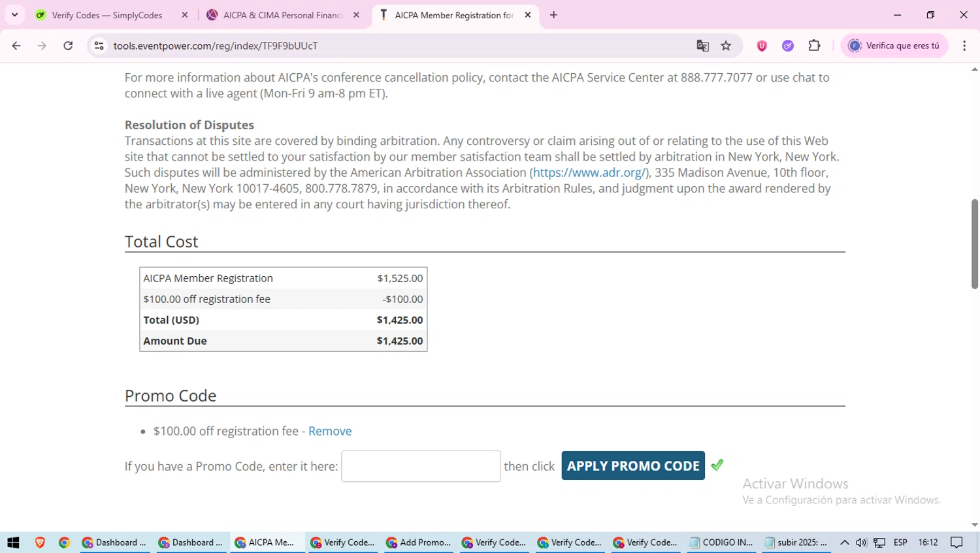980x553 pixels.
Task: Open the CODIGO IN... Notepad taskbar item
Action: (721, 543)
